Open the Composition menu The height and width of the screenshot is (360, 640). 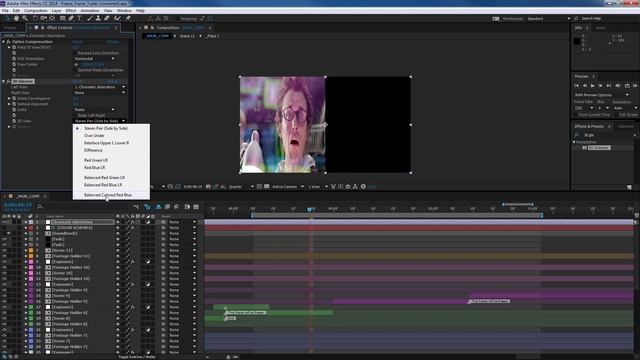coord(36,11)
